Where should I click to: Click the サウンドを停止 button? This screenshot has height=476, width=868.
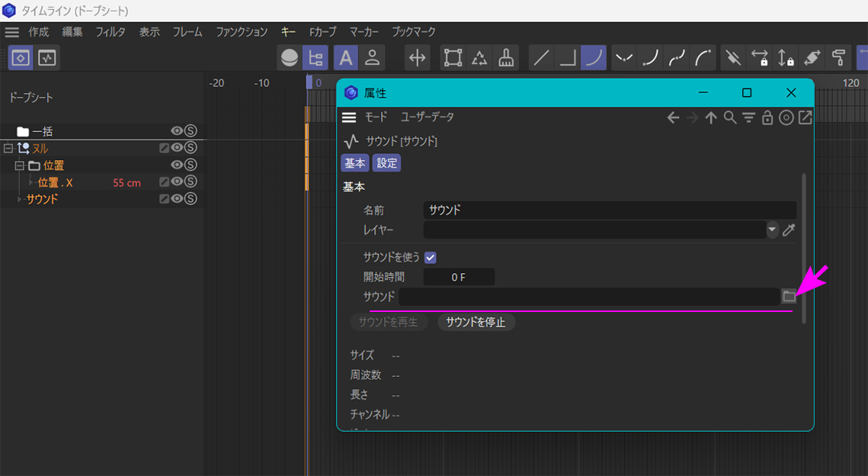click(x=476, y=322)
